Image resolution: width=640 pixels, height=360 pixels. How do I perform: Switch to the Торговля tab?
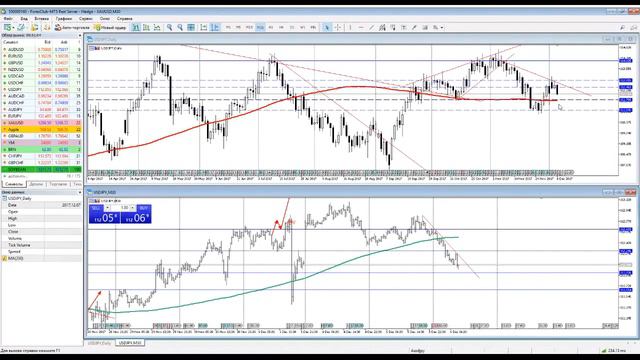pyautogui.click(x=58, y=184)
